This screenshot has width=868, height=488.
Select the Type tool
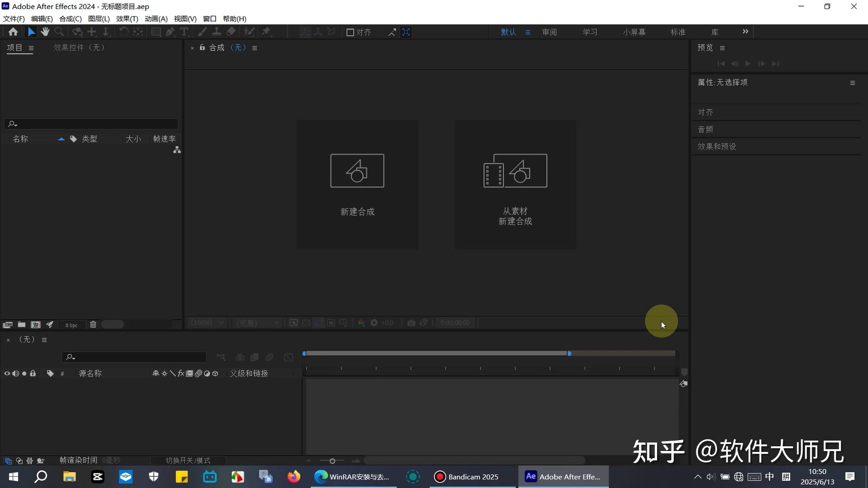pyautogui.click(x=184, y=31)
